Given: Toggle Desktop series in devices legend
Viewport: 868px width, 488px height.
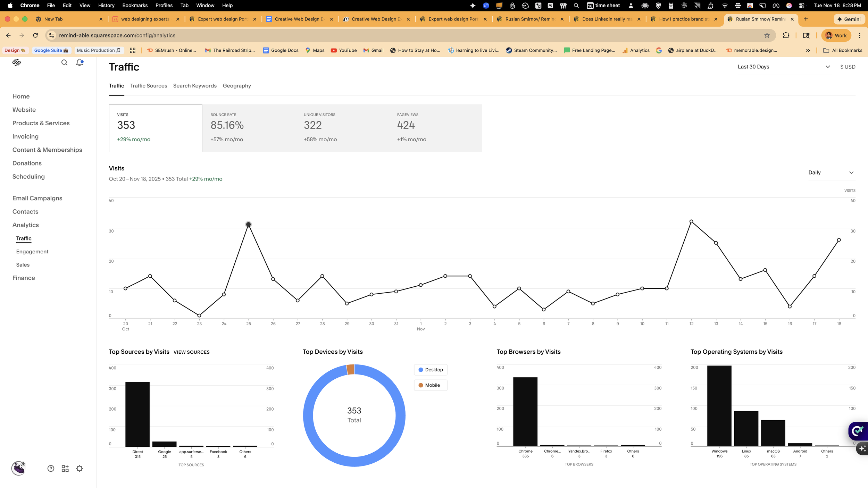Looking at the screenshot, I should click(431, 370).
